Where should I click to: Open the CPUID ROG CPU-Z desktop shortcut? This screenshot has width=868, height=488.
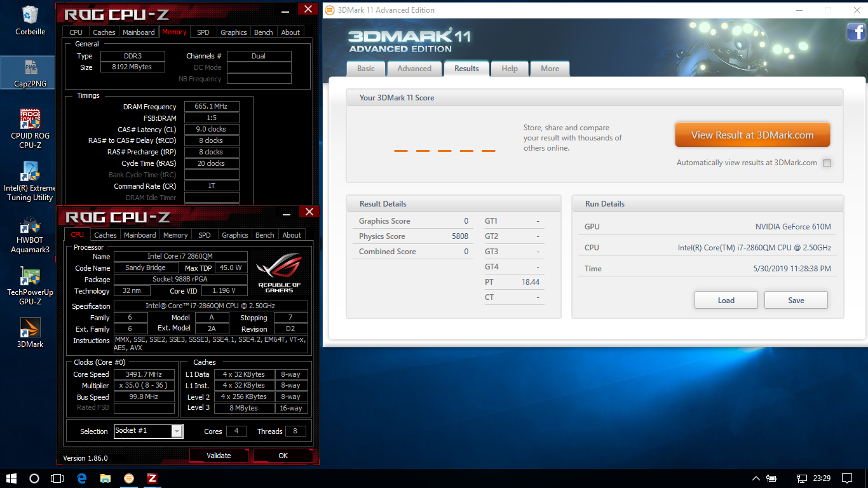pyautogui.click(x=30, y=129)
